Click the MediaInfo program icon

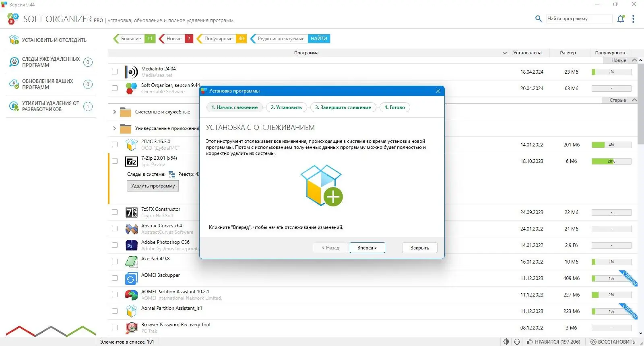[131, 72]
